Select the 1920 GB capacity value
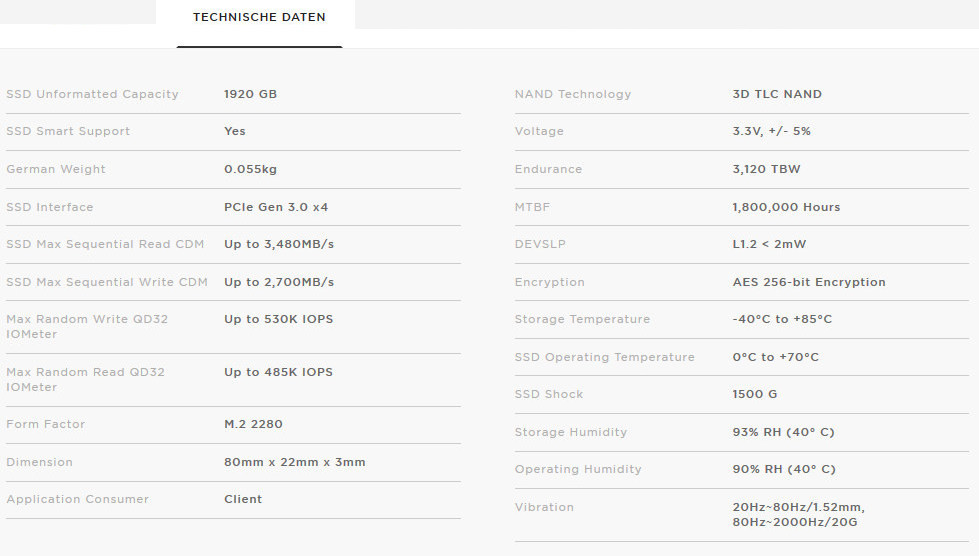The width and height of the screenshot is (979, 556). pos(250,94)
